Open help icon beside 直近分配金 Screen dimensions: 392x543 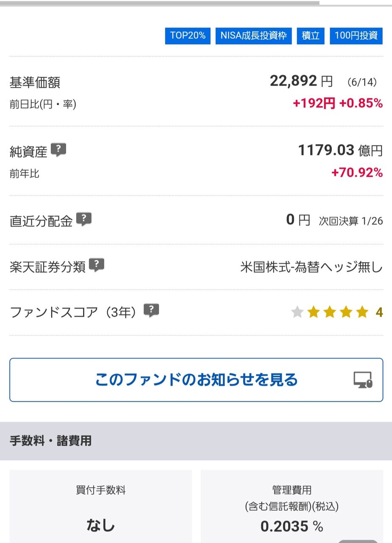(x=84, y=219)
